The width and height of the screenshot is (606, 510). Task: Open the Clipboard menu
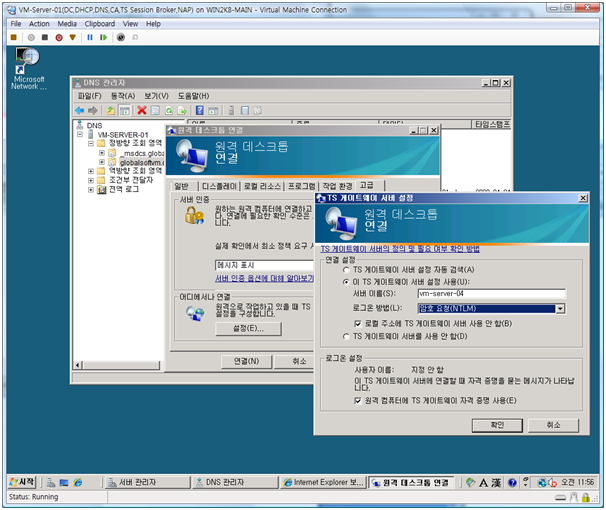(x=100, y=24)
